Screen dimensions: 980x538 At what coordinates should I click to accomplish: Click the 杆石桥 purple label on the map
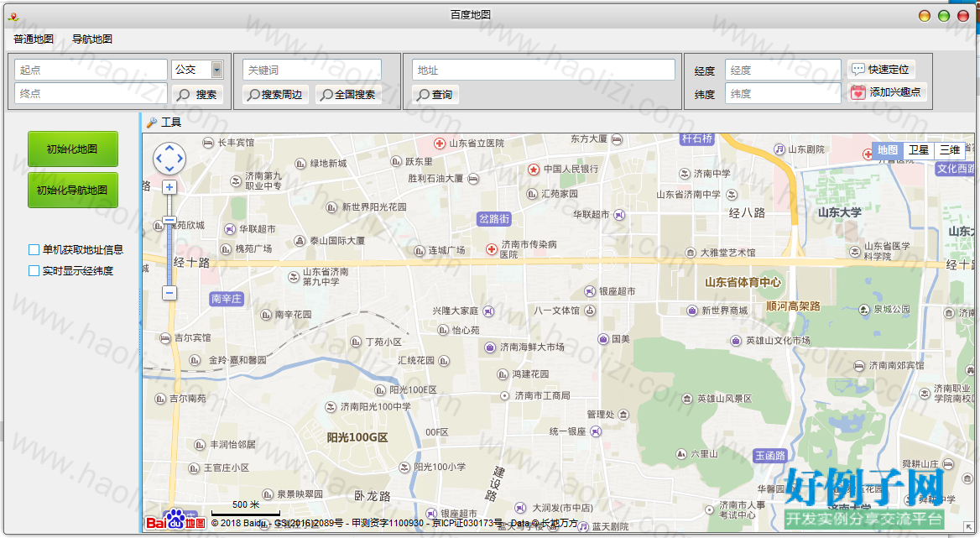[697, 139]
